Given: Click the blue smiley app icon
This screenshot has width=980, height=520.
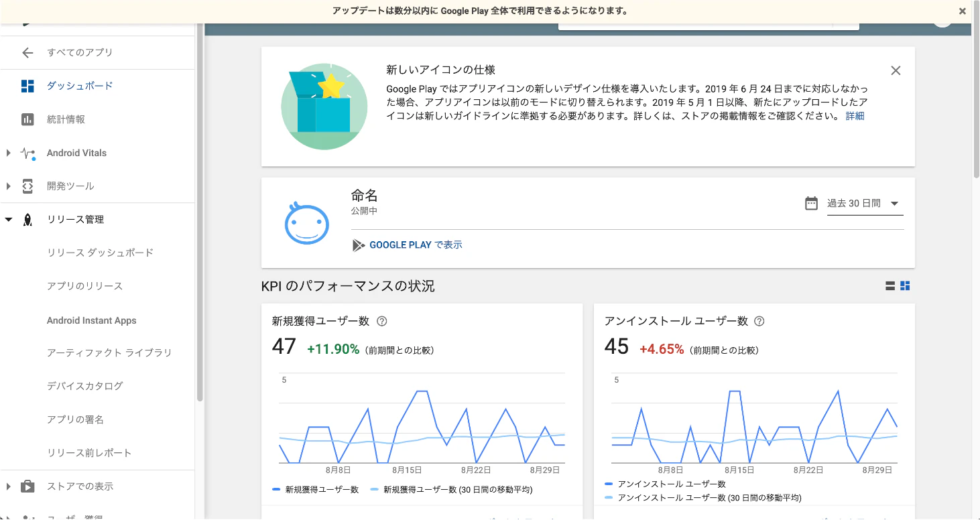Looking at the screenshot, I should (x=307, y=222).
